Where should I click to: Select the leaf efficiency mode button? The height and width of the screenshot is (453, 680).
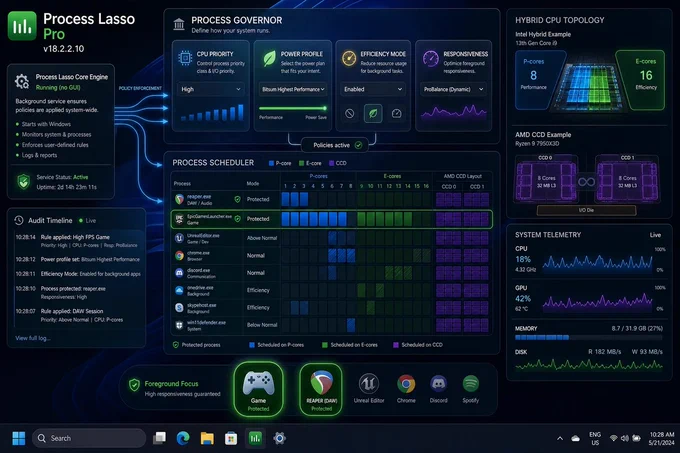[373, 114]
